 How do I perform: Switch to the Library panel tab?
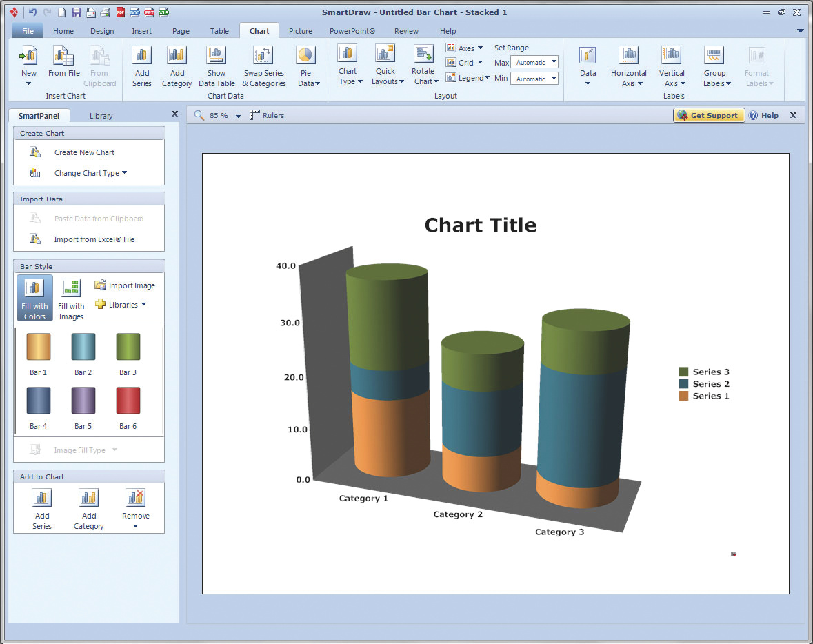point(101,116)
